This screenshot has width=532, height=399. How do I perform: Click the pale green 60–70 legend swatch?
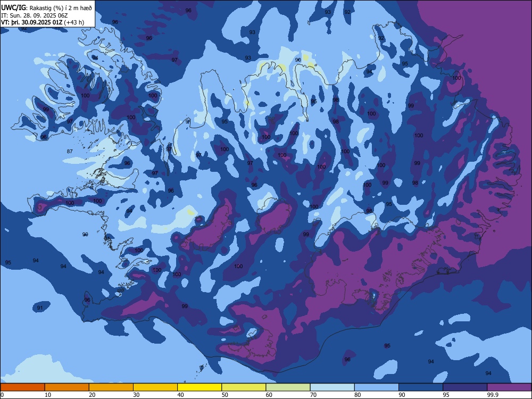tap(288, 387)
